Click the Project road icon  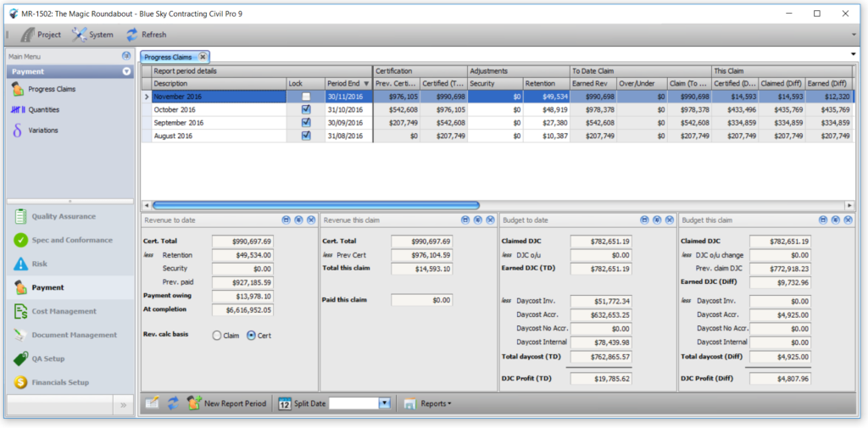27,35
